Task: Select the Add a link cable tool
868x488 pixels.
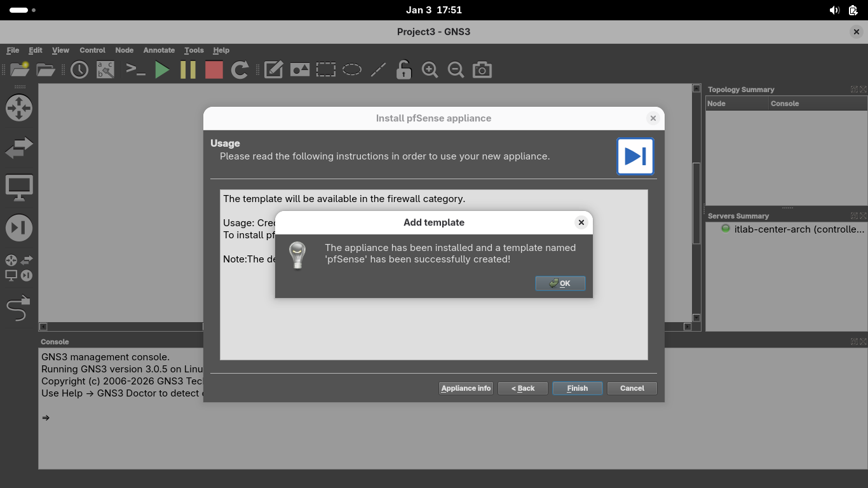Action: pos(18,309)
